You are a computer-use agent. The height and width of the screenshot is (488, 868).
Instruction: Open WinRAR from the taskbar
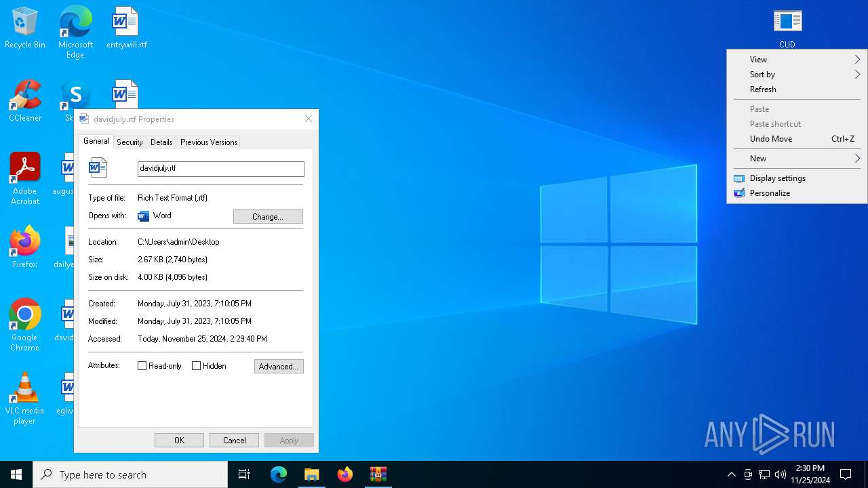click(378, 474)
